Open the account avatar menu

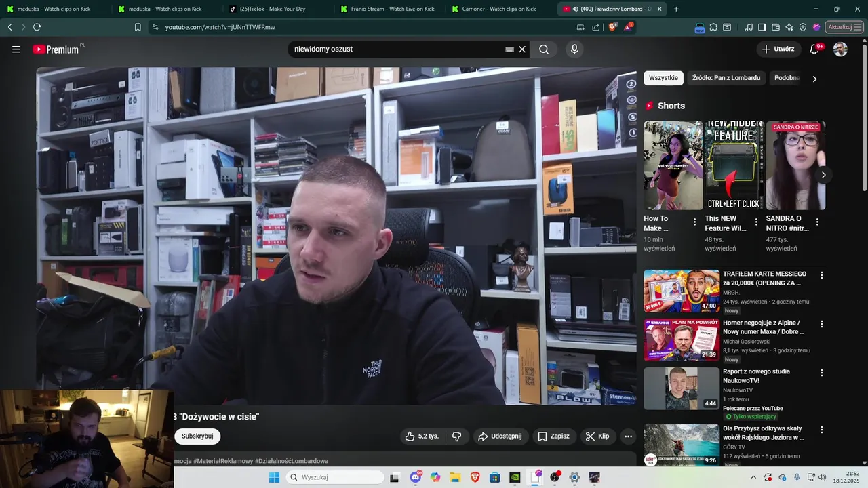pyautogui.click(x=840, y=49)
